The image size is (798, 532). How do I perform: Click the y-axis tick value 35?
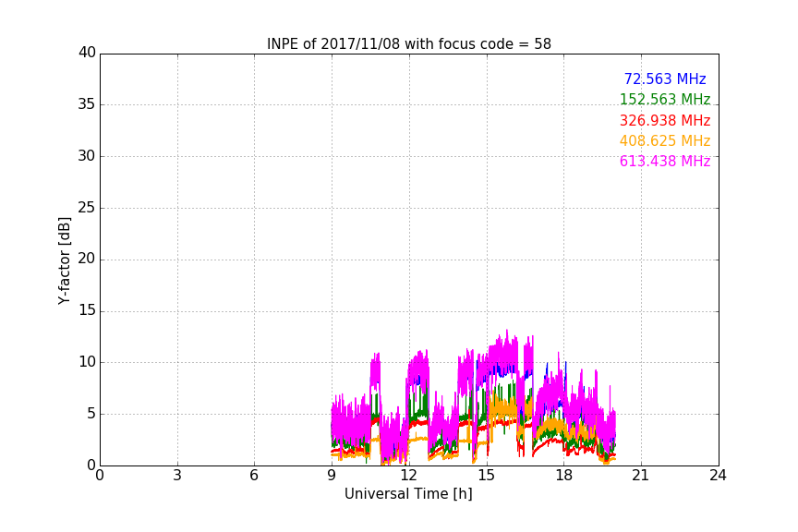pos(87,104)
